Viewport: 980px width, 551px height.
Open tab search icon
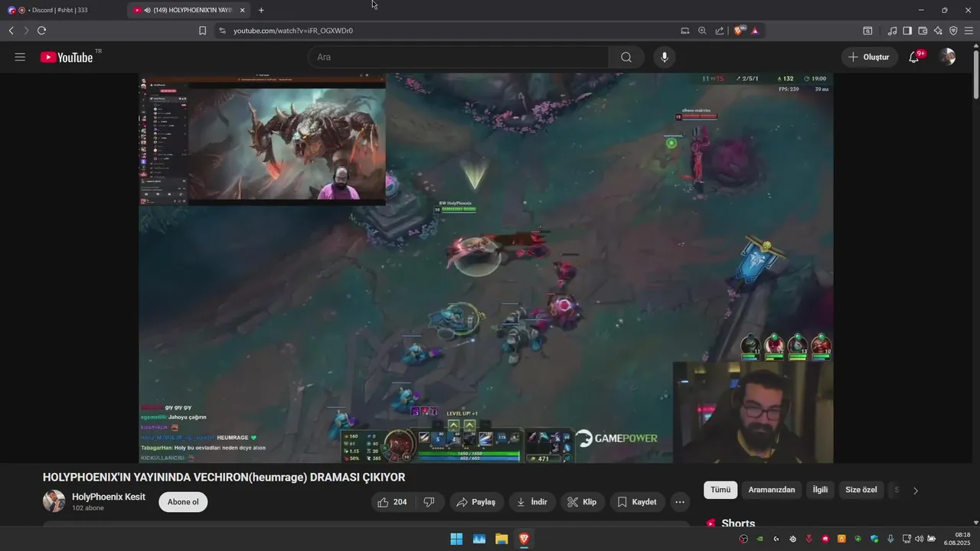[867, 31]
